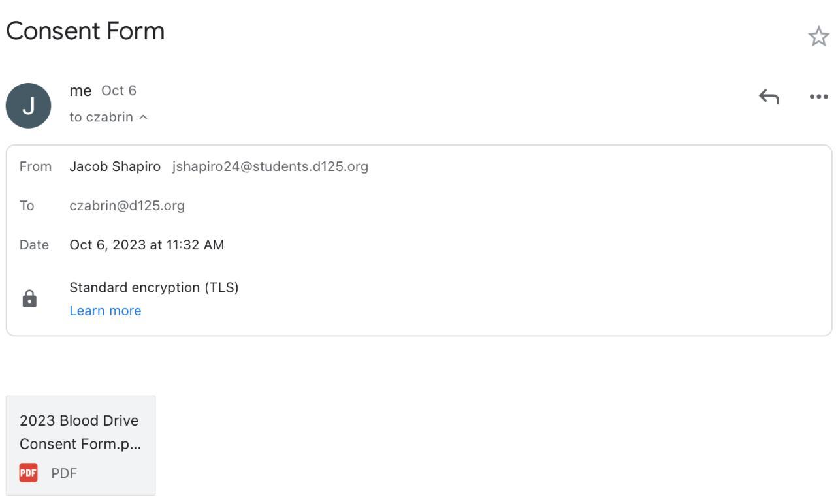Click recipient address czabrin@d125.org
Image resolution: width=836 pixels, height=504 pixels.
click(x=127, y=206)
